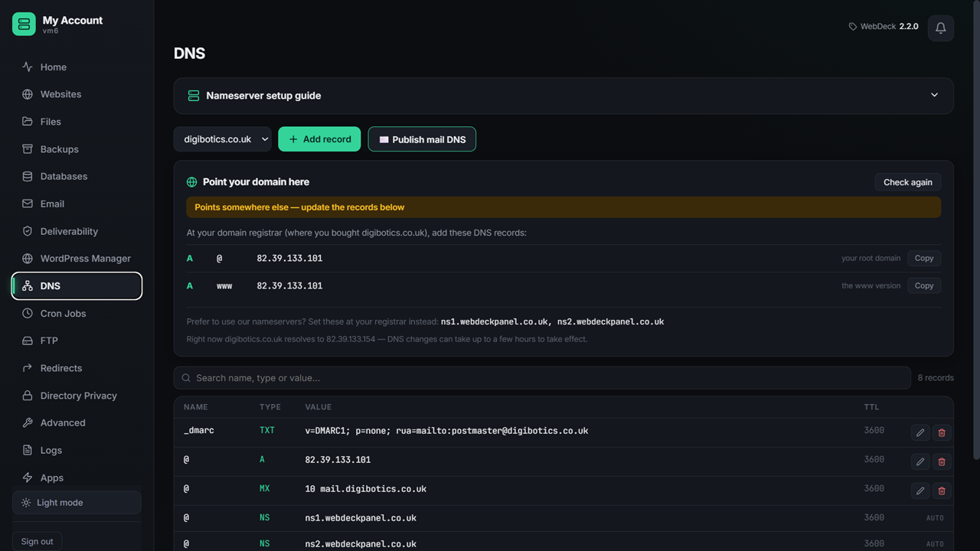Image resolution: width=980 pixels, height=551 pixels.
Task: Expand the Nameserver setup guide
Action: click(563, 96)
